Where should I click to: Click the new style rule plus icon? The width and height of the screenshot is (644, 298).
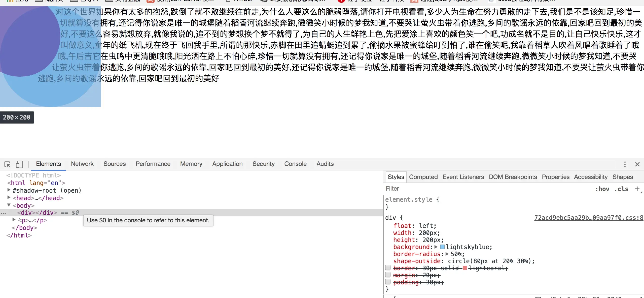pyautogui.click(x=637, y=189)
